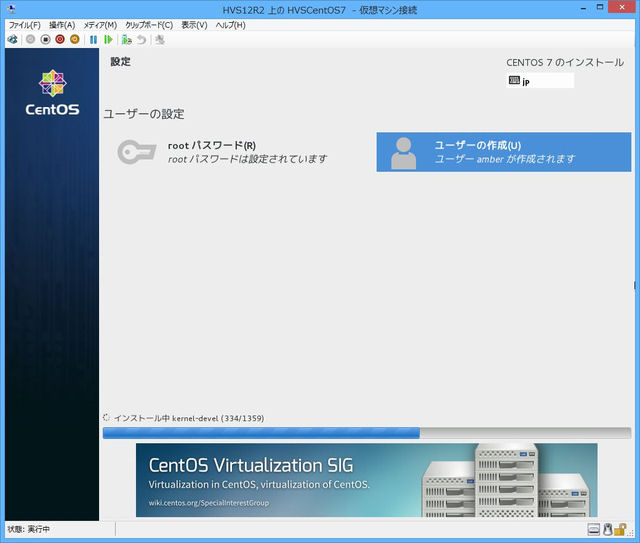Pause the virtual machine using the toolbar
The image size is (640, 543).
click(93, 40)
